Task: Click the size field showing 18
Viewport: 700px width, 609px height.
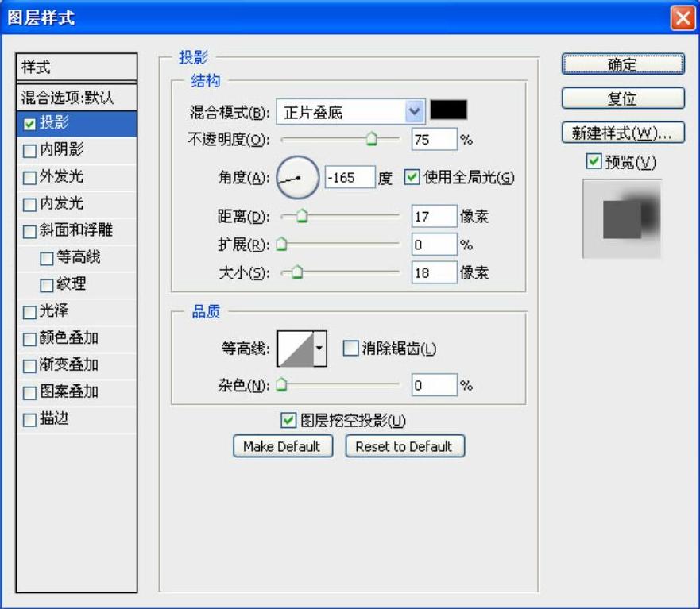Action: [434, 272]
